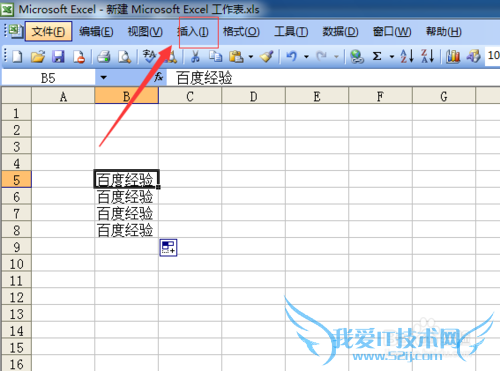Click the Insert Hyperlink globe icon

[x=357, y=57]
